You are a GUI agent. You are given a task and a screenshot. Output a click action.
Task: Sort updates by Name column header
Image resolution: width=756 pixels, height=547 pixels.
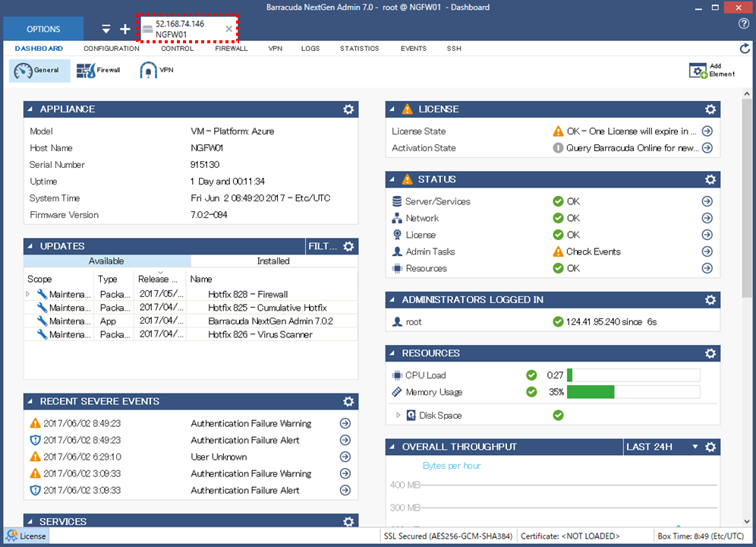pyautogui.click(x=272, y=279)
